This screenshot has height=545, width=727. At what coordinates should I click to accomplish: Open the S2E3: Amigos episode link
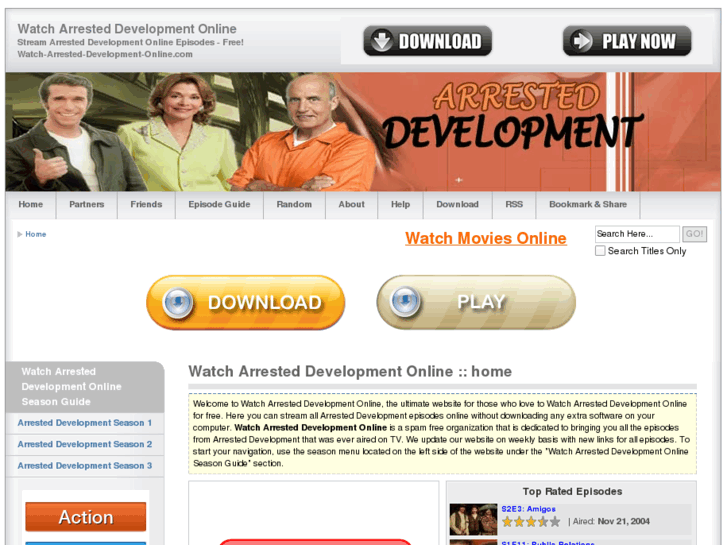coord(528,509)
